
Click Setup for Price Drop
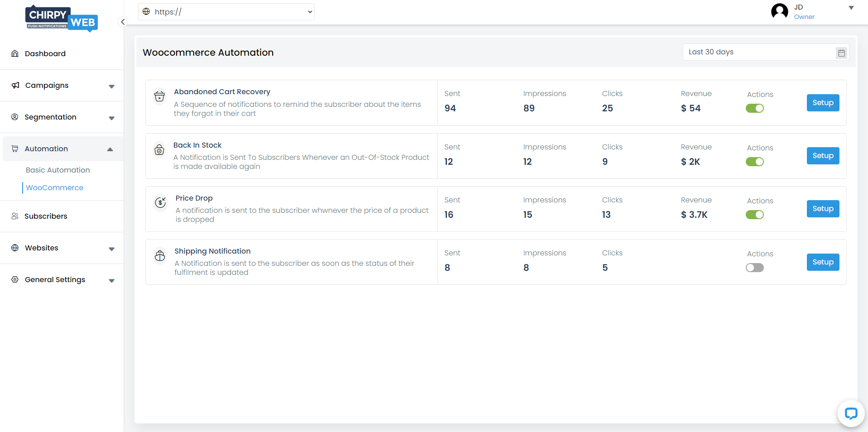pos(823,209)
